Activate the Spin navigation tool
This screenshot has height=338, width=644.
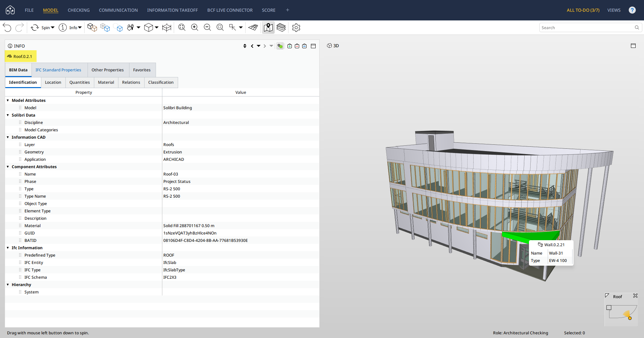35,27
